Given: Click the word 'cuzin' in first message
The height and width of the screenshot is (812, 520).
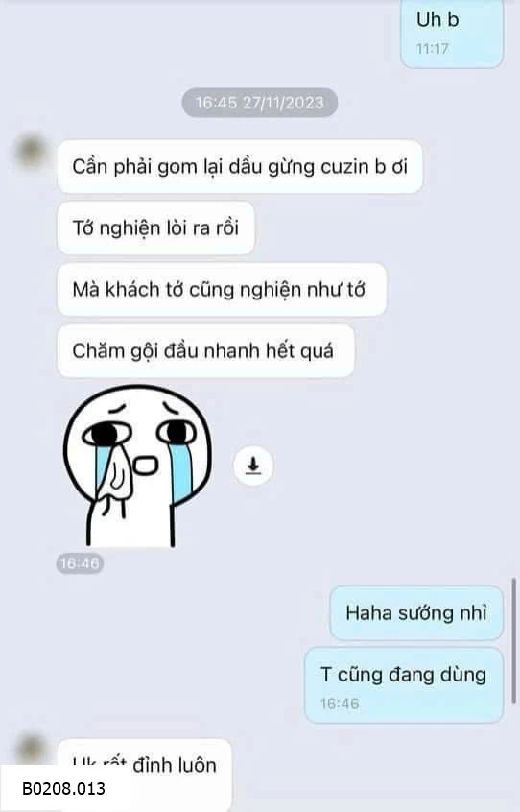Looking at the screenshot, I should coord(345,167).
